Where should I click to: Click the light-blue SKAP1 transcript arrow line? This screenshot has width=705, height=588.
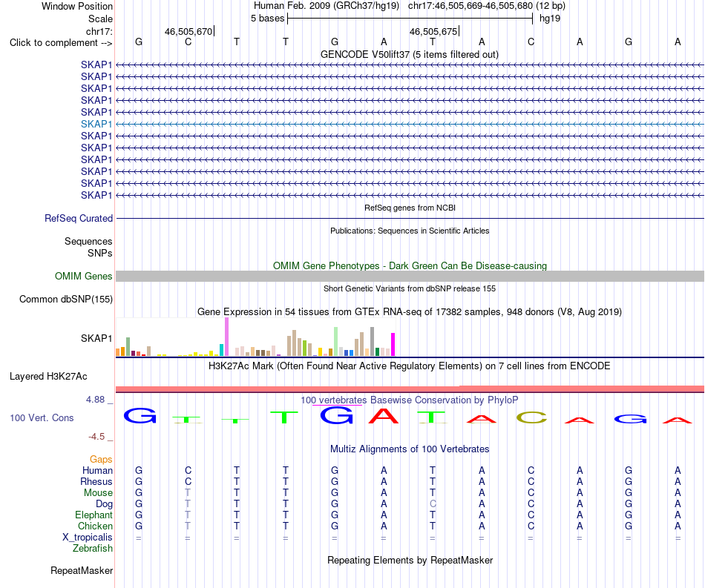410,124
